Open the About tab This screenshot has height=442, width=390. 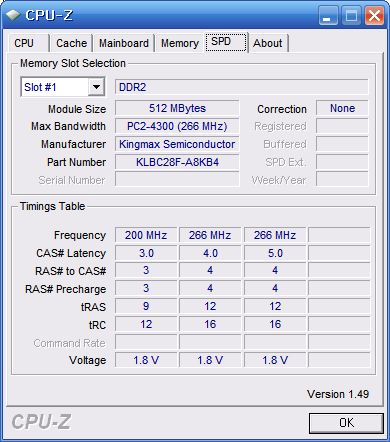[x=268, y=43]
